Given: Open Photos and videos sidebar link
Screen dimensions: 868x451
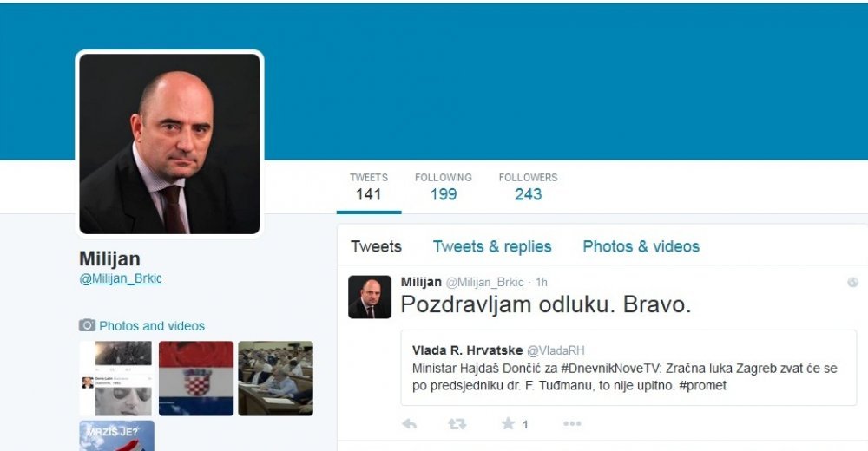Looking at the screenshot, I should tap(152, 326).
